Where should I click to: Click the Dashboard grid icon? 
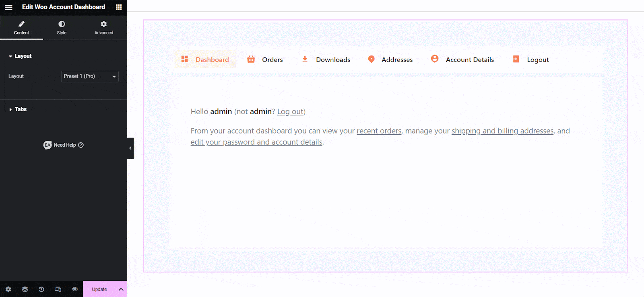click(x=185, y=59)
